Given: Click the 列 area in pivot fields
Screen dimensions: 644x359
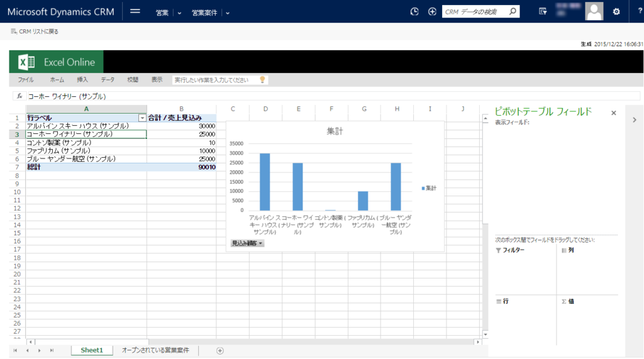Looking at the screenshot, I should coord(589,270).
